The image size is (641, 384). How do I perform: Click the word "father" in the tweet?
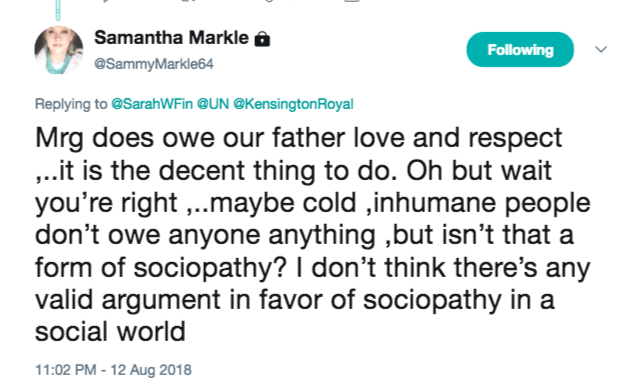point(309,138)
